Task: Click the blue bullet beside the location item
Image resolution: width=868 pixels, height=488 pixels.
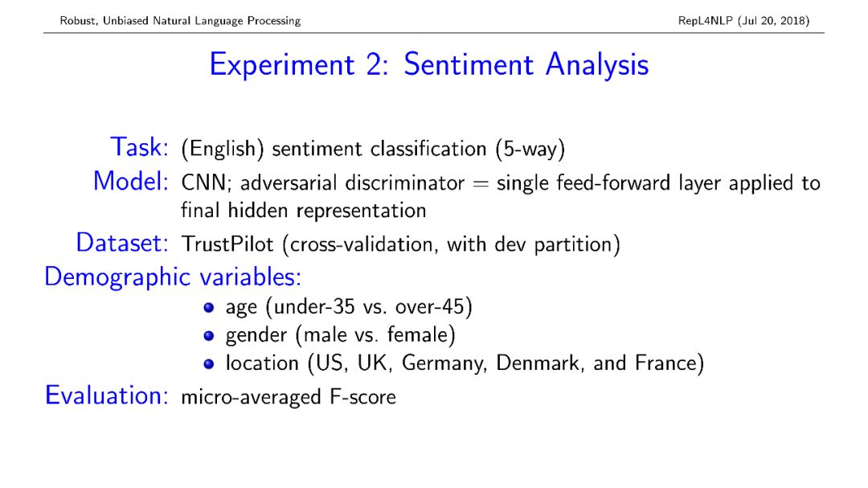Action: pos(209,364)
